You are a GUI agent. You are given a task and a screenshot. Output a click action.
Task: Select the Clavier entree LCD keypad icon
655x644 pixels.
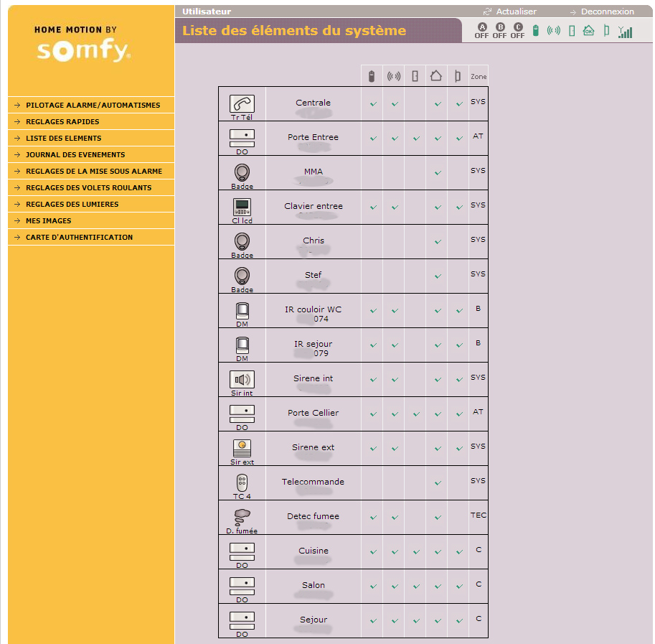(242, 207)
